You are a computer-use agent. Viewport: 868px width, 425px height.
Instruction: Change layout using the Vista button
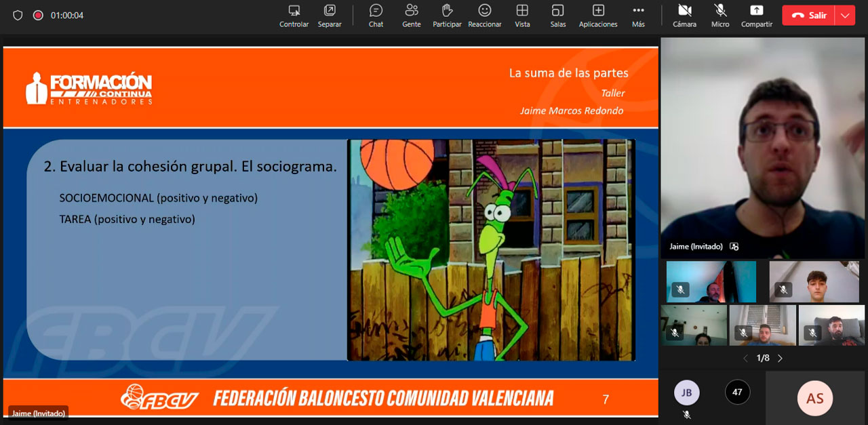coord(522,16)
